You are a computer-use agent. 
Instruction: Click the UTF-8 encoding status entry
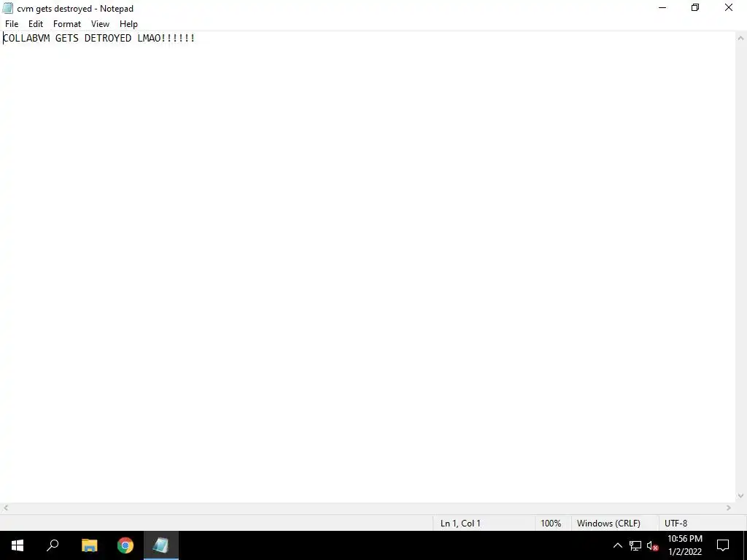676,524
